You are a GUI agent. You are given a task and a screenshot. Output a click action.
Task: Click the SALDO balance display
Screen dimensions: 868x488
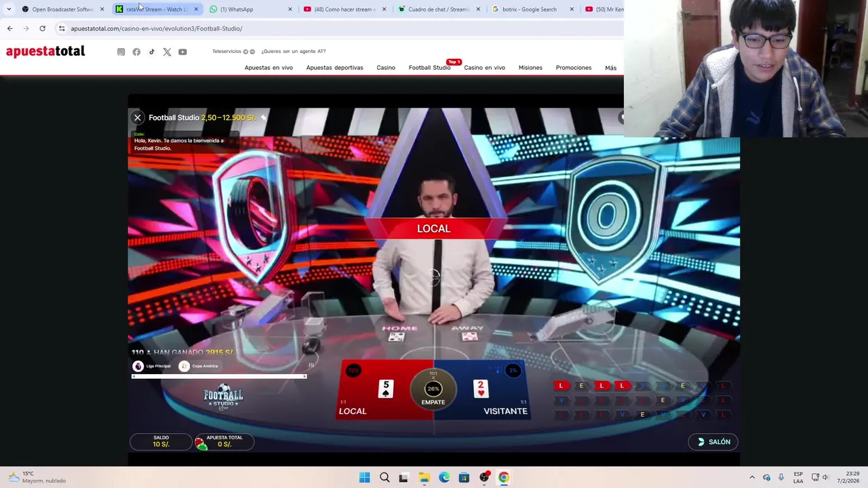[x=161, y=442]
